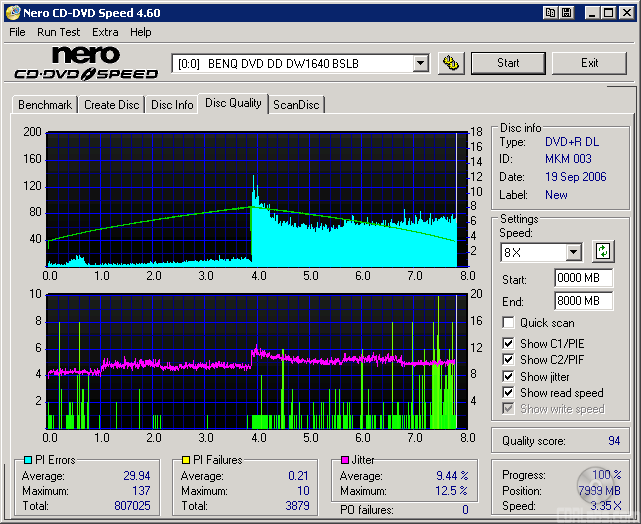Image resolution: width=641 pixels, height=524 pixels.
Task: Click the yellow PI Failures color box
Action: pos(185,460)
